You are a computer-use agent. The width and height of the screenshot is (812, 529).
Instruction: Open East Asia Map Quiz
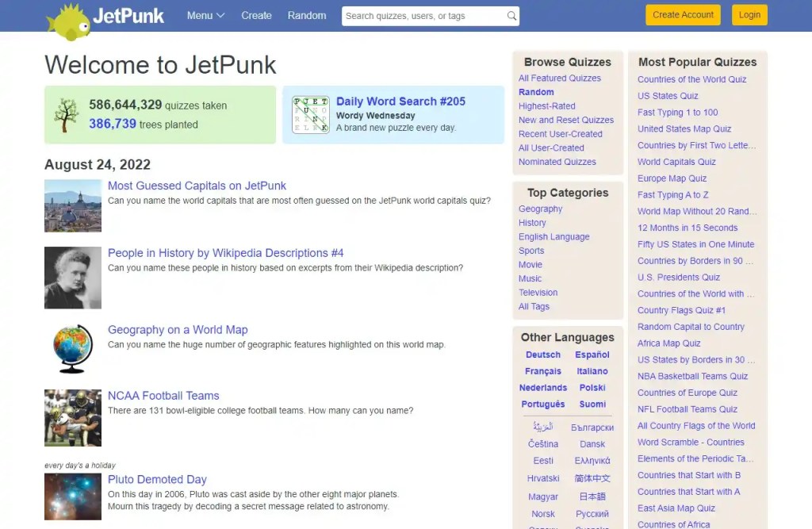(x=676, y=509)
